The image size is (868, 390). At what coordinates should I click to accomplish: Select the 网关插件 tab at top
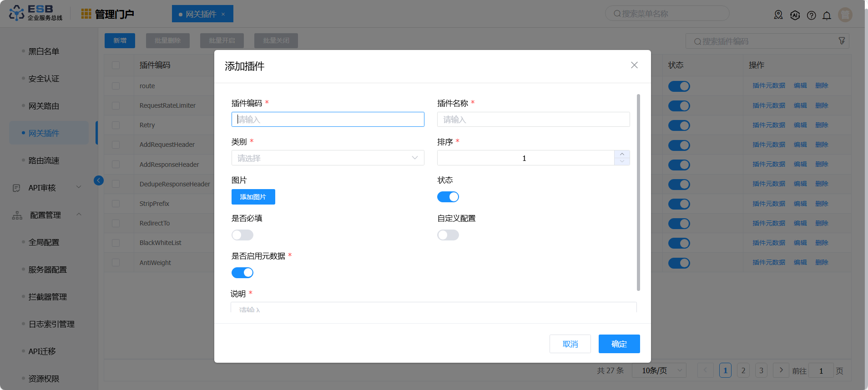(202, 14)
